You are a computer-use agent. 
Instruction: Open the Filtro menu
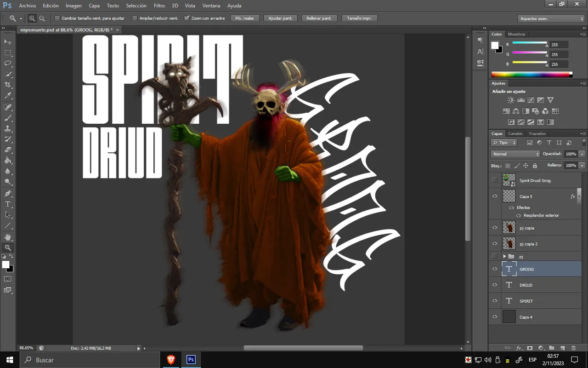pos(159,6)
